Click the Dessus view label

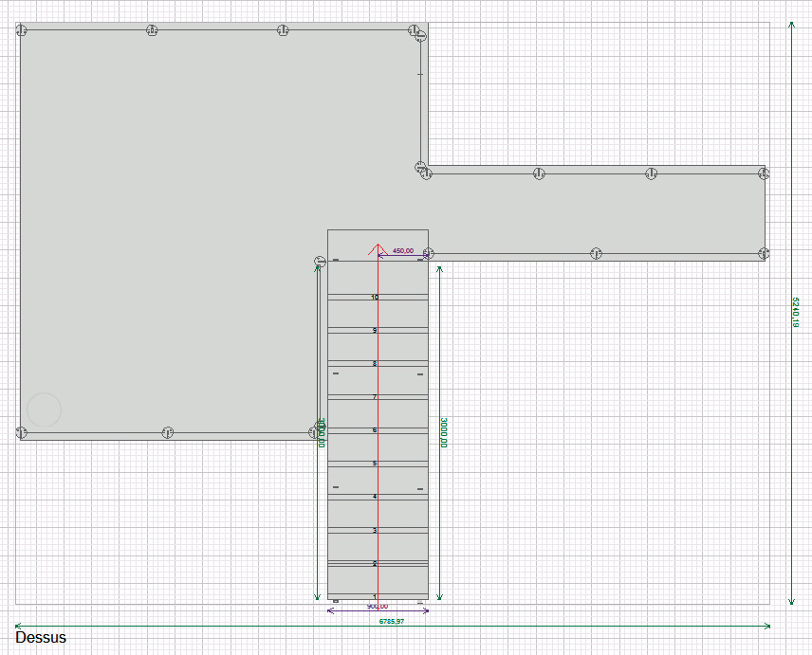(41, 637)
